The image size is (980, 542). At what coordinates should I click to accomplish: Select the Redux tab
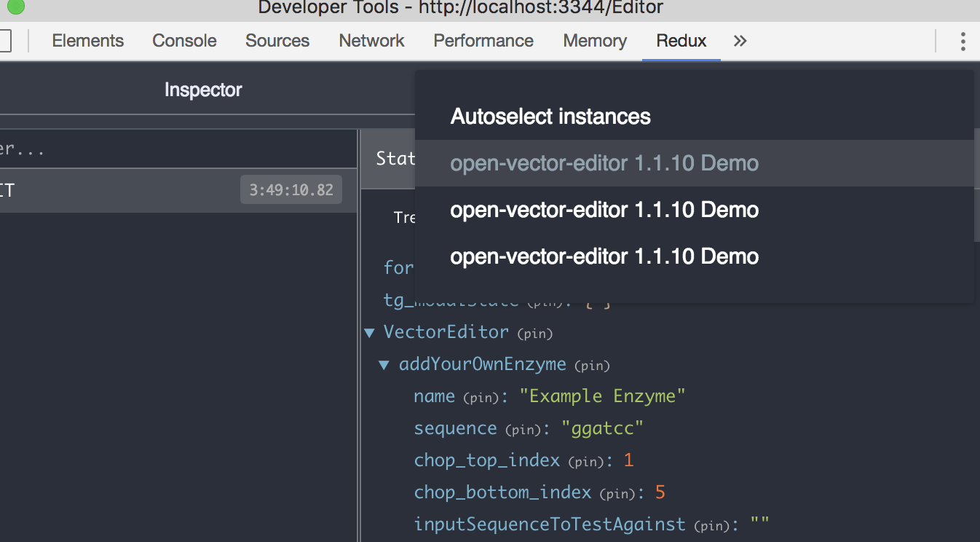[x=681, y=41]
